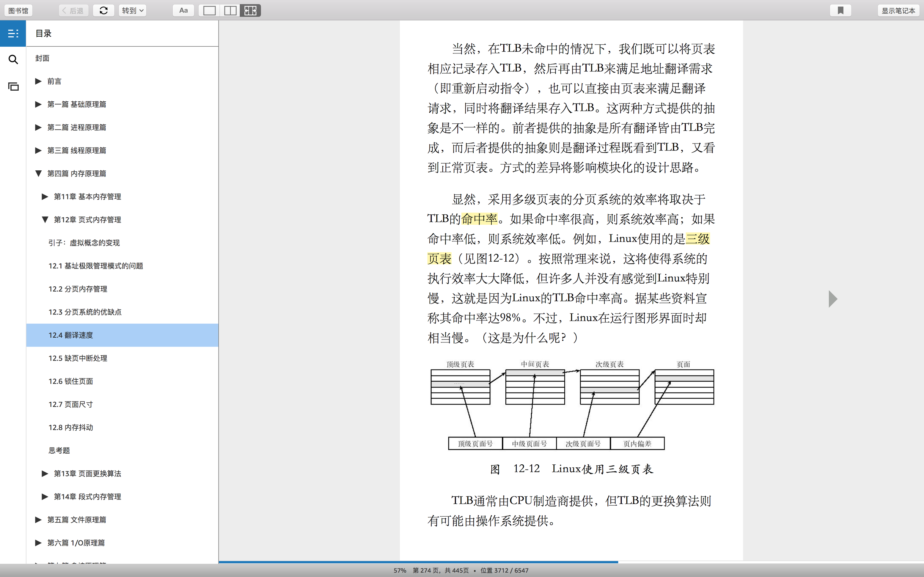Open the search magnifier in sidebar
This screenshot has height=577, width=924.
(x=13, y=60)
